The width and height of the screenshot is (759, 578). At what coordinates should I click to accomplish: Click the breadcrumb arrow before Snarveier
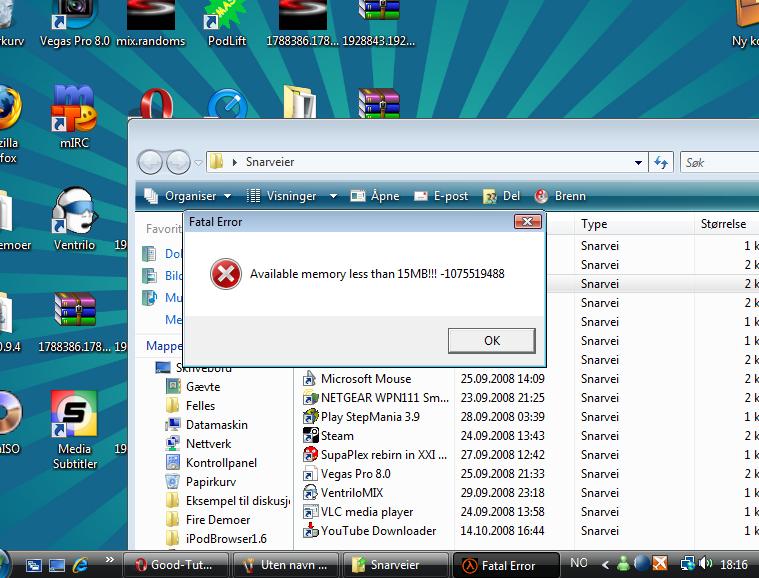pos(235,162)
